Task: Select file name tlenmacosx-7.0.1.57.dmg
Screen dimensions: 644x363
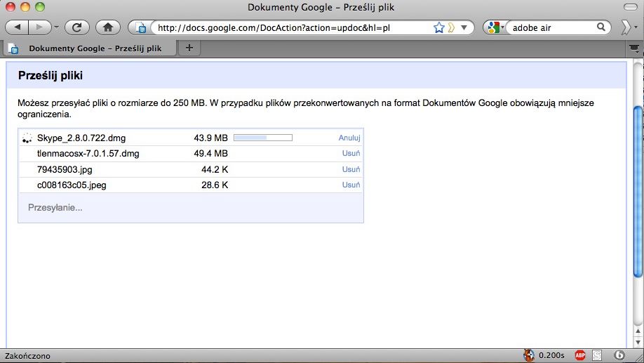Action: point(88,154)
